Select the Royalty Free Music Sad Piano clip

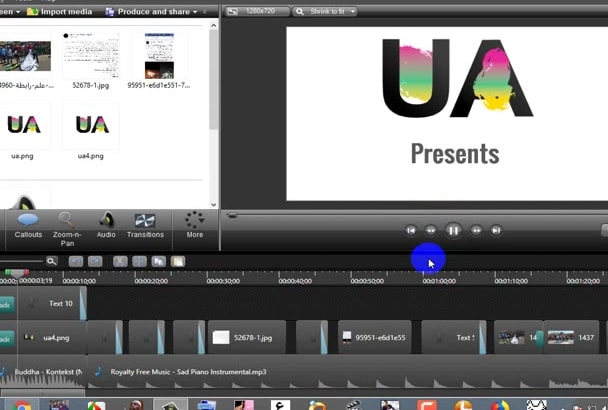tap(347, 372)
